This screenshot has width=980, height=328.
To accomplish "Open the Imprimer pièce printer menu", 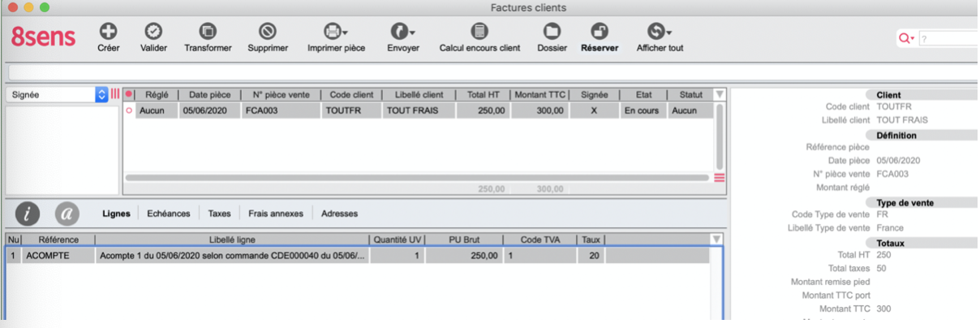I will click(x=336, y=31).
